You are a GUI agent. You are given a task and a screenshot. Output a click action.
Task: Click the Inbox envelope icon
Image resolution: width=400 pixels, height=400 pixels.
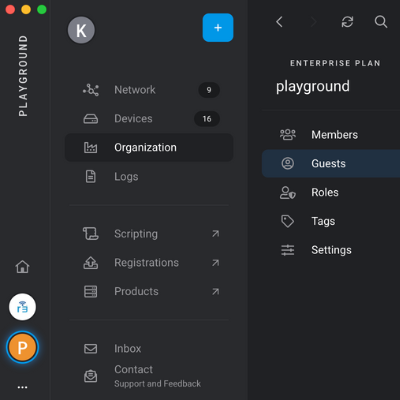pyautogui.click(x=90, y=349)
